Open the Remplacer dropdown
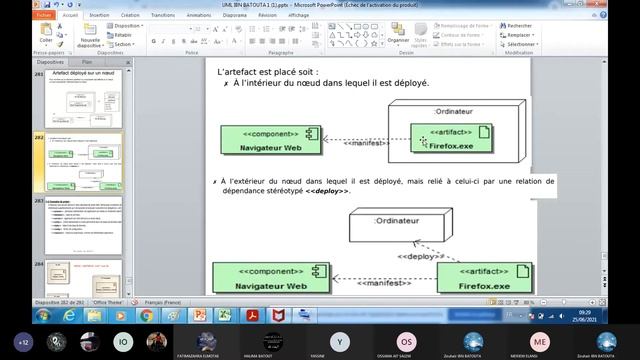The image size is (640, 360). pos(517,35)
